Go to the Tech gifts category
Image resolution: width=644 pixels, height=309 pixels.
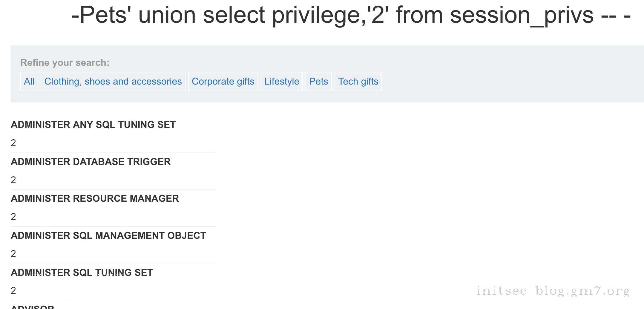click(x=358, y=81)
